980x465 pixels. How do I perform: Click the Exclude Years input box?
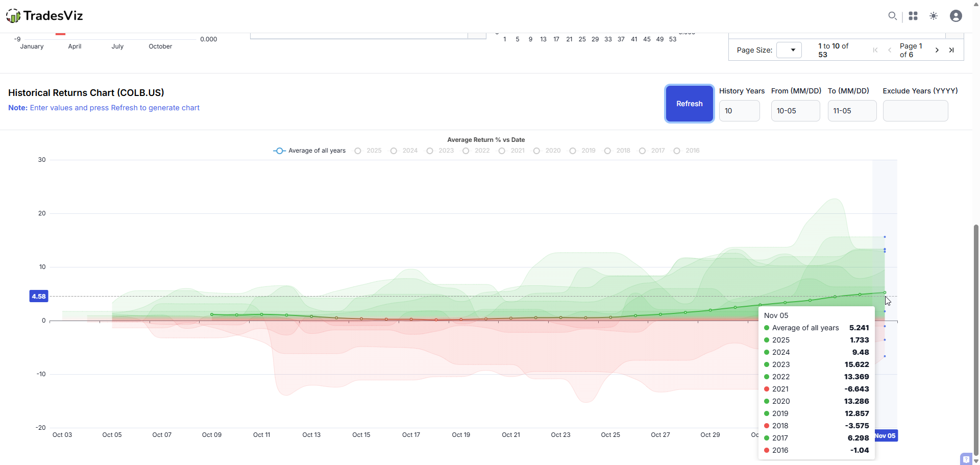point(915,111)
